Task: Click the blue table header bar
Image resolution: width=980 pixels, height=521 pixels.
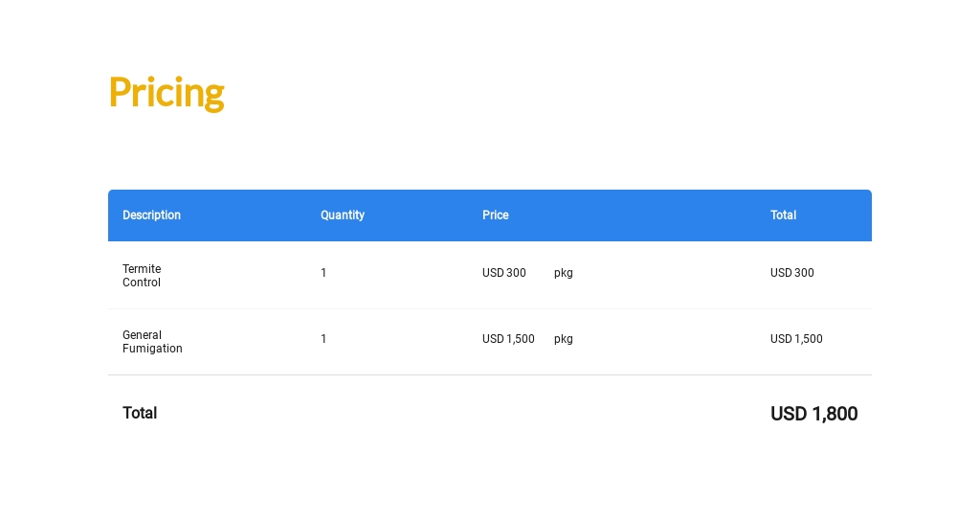Action: click(x=490, y=215)
